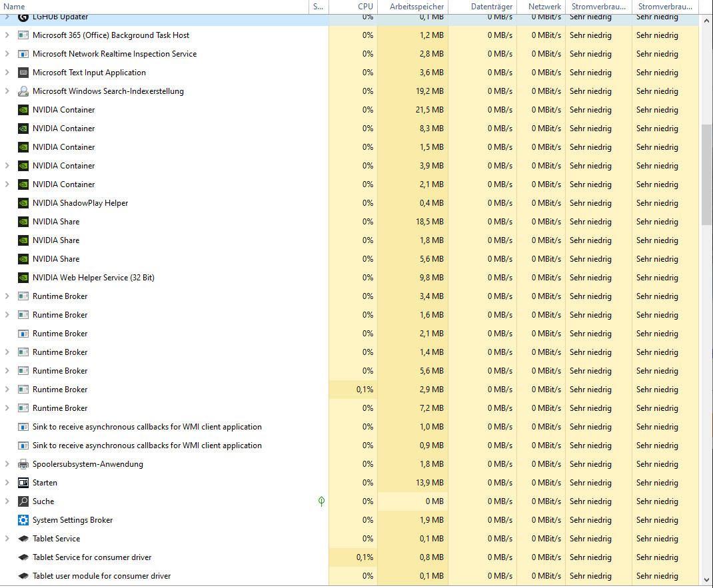Click the System Settings Broker gear icon
The width and height of the screenshot is (713, 588).
(23, 520)
